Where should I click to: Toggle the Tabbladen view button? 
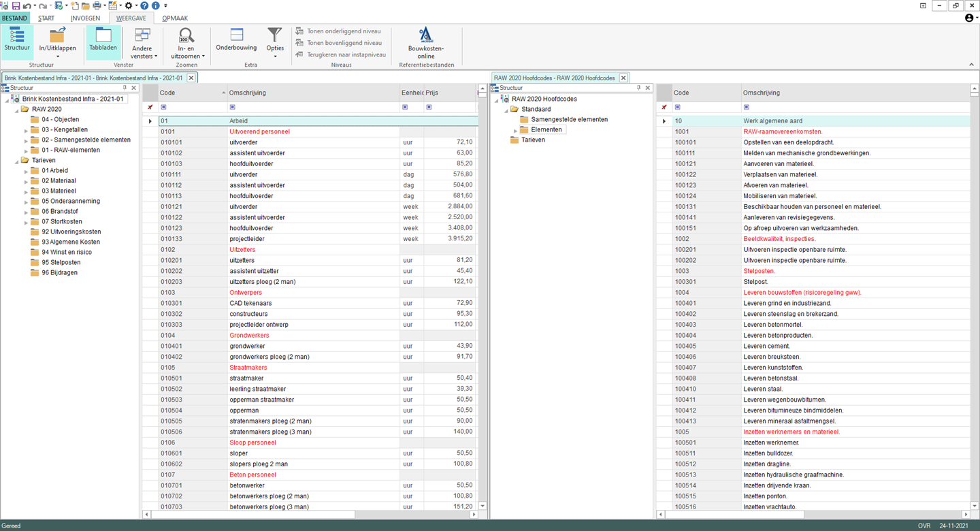click(103, 41)
